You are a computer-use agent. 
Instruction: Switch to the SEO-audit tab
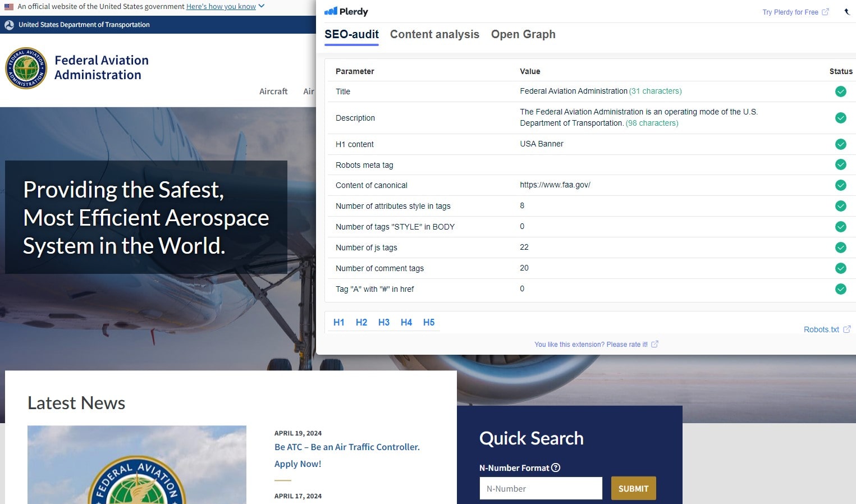(351, 34)
